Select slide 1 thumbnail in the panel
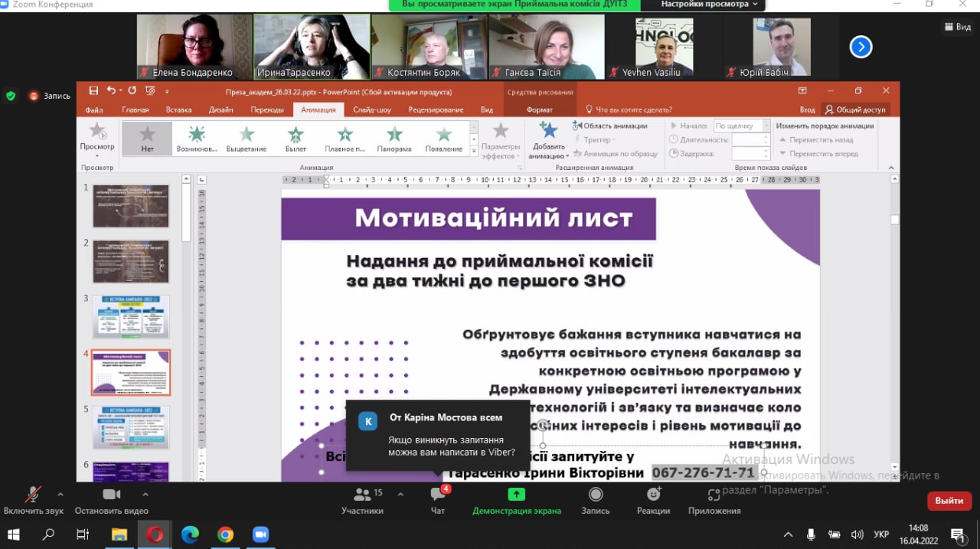 131,206
